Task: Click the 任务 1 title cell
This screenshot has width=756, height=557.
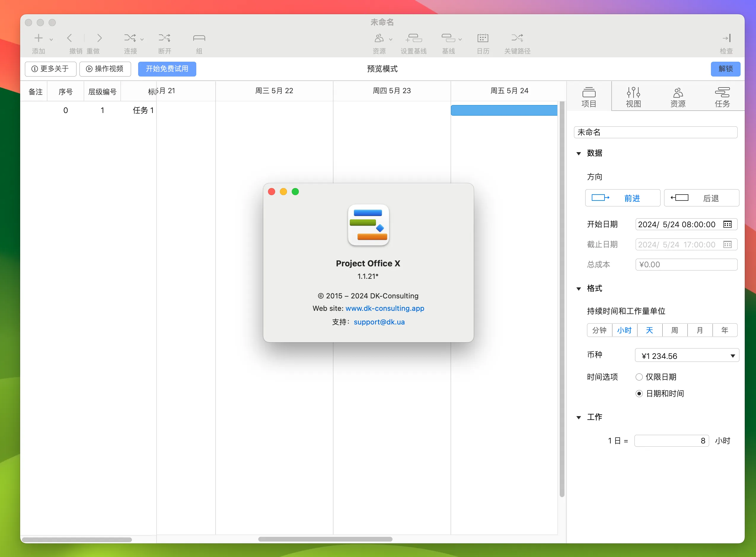Action: pyautogui.click(x=143, y=110)
